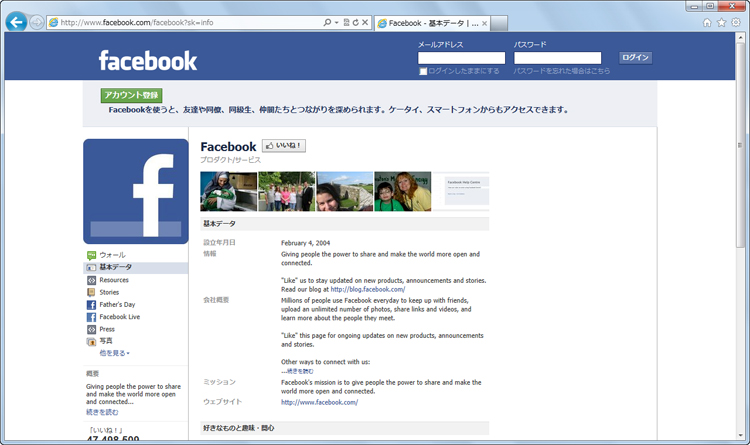Open browser Tools gear icon
The image size is (750, 445).
[x=736, y=22]
